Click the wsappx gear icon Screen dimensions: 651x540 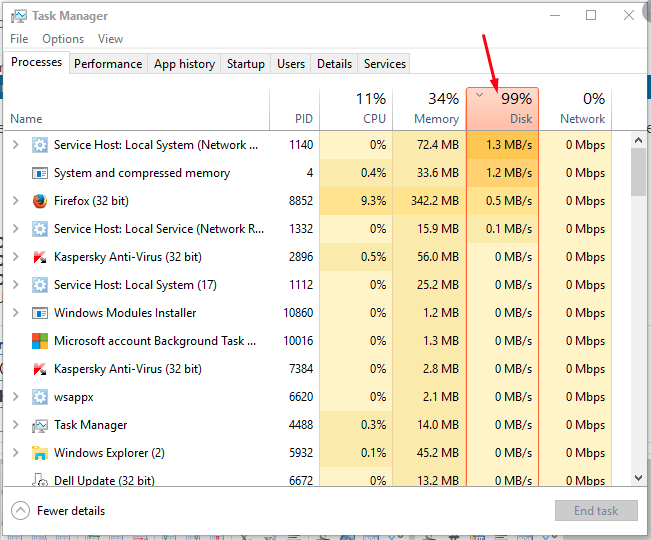[x=40, y=397]
